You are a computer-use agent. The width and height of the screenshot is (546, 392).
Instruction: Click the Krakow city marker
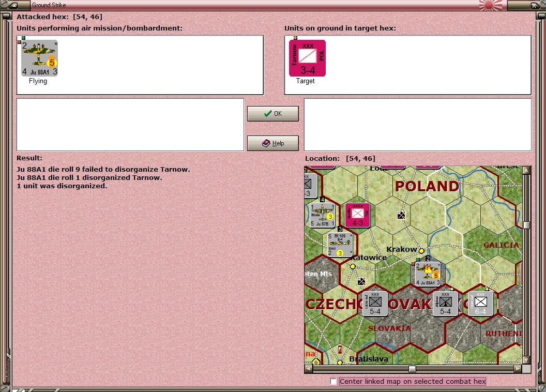pos(421,251)
